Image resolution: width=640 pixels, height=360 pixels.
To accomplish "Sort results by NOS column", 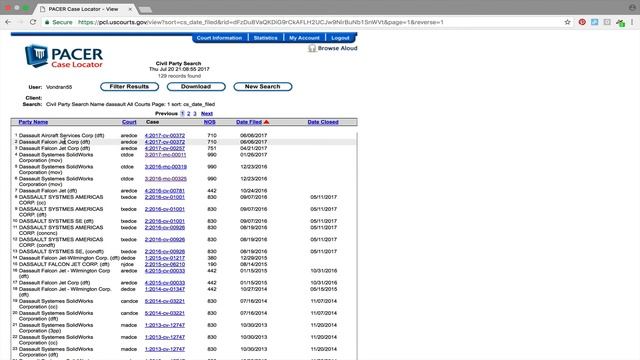I will point(209,122).
